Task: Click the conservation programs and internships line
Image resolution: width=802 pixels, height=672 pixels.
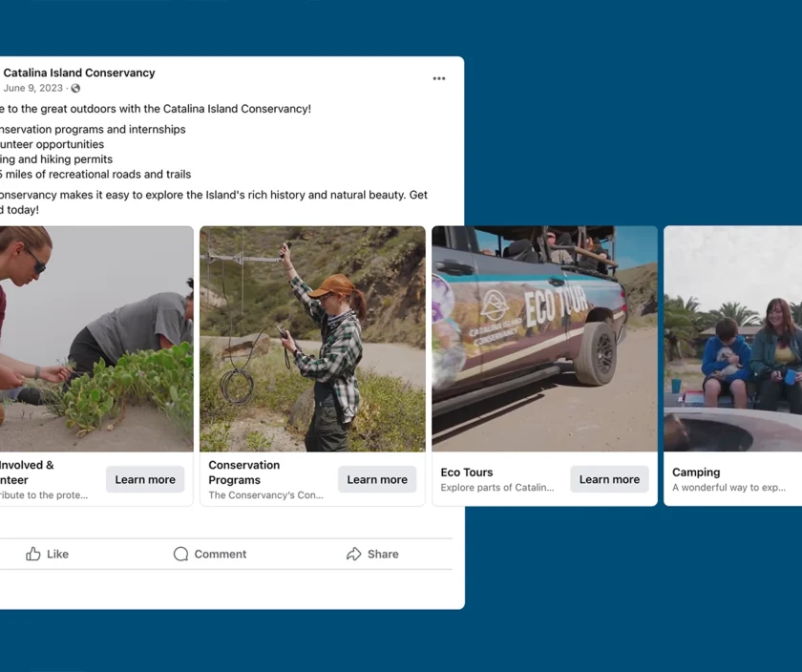Action: click(x=93, y=130)
